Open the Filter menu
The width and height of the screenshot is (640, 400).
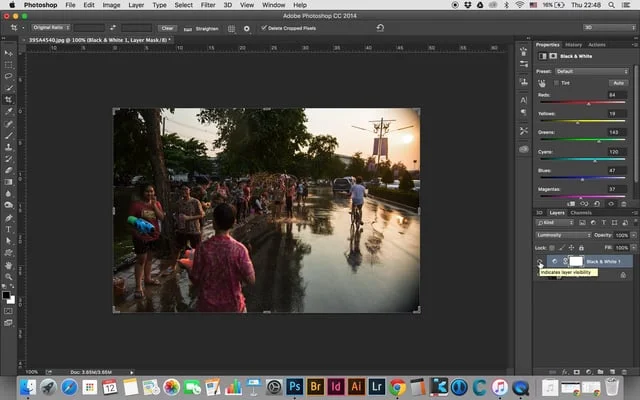point(208,5)
